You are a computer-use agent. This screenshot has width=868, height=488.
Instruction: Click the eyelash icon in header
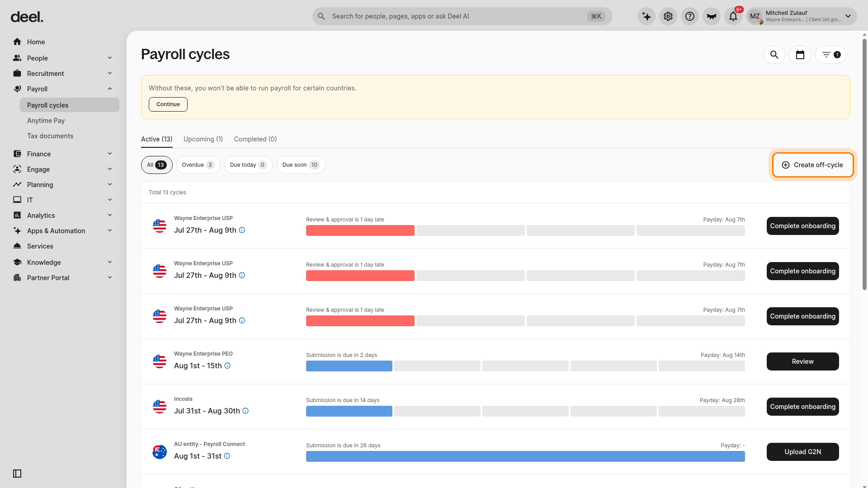(712, 16)
